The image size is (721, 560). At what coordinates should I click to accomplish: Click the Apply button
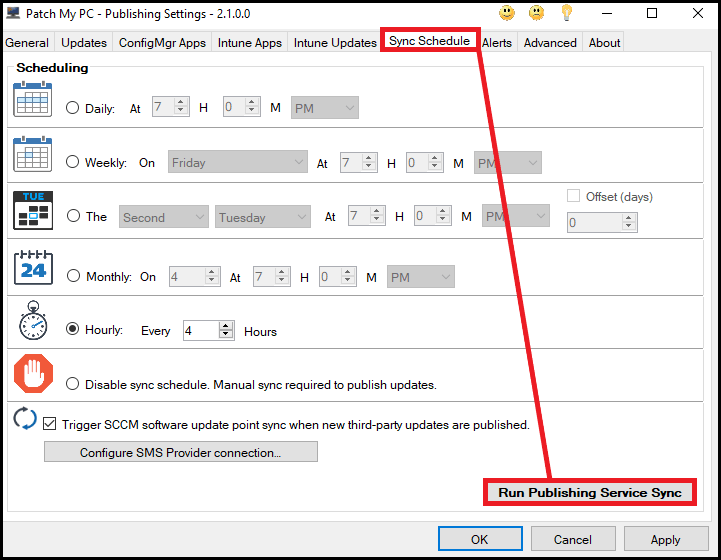(x=666, y=539)
